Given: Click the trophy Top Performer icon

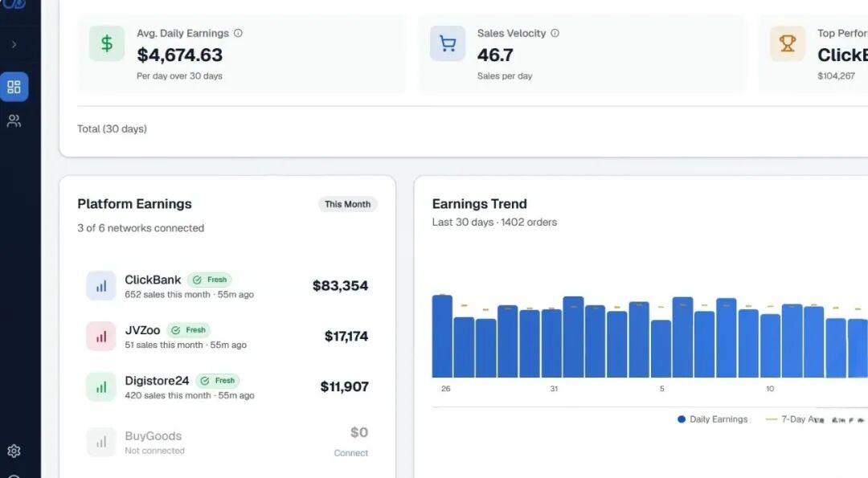Looking at the screenshot, I should pyautogui.click(x=787, y=43).
